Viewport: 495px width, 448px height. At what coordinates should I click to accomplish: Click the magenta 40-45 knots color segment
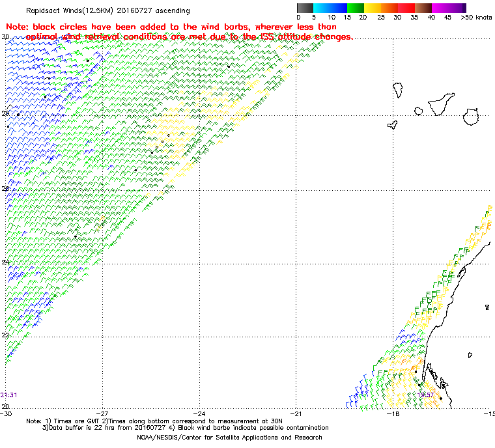[x=440, y=8]
